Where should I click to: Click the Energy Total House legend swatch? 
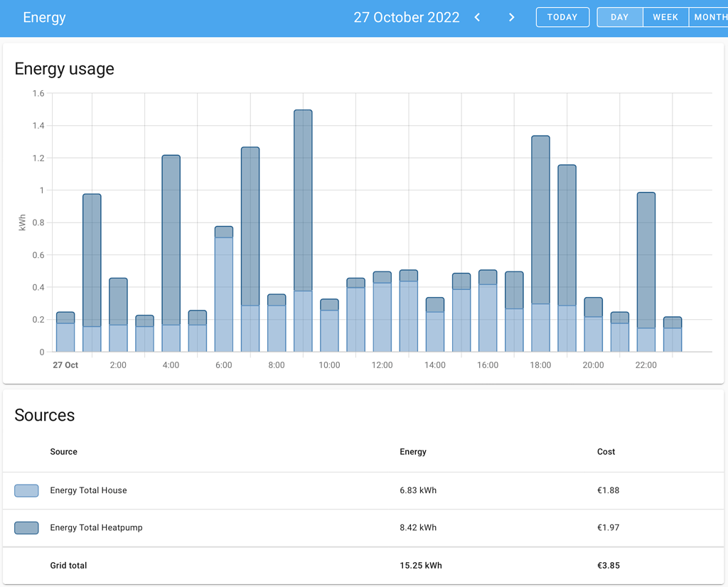(26, 490)
